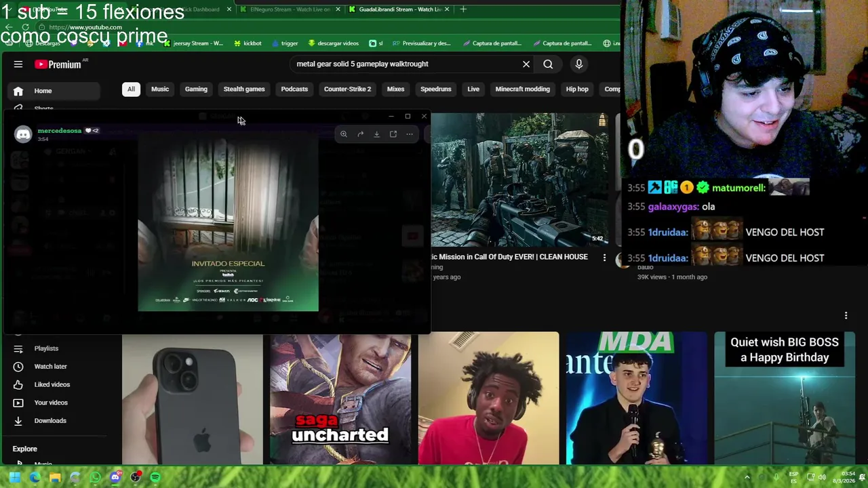The height and width of the screenshot is (488, 868).
Task: Open the saga uncharted video thumbnail
Action: tap(340, 399)
